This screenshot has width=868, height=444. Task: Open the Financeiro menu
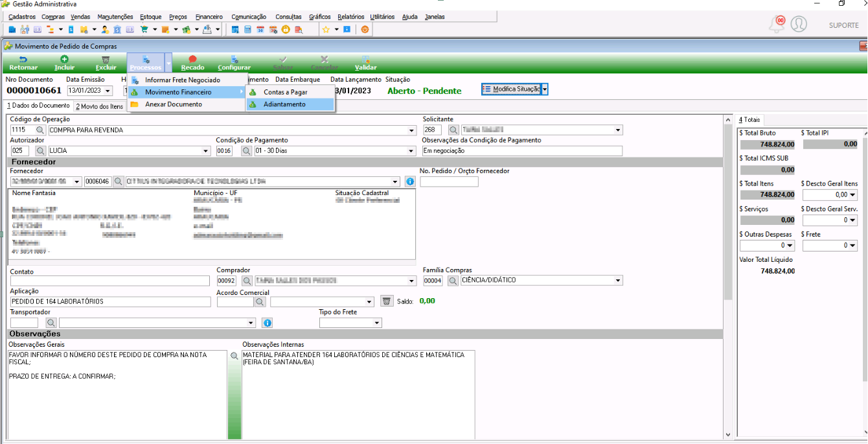(x=209, y=17)
